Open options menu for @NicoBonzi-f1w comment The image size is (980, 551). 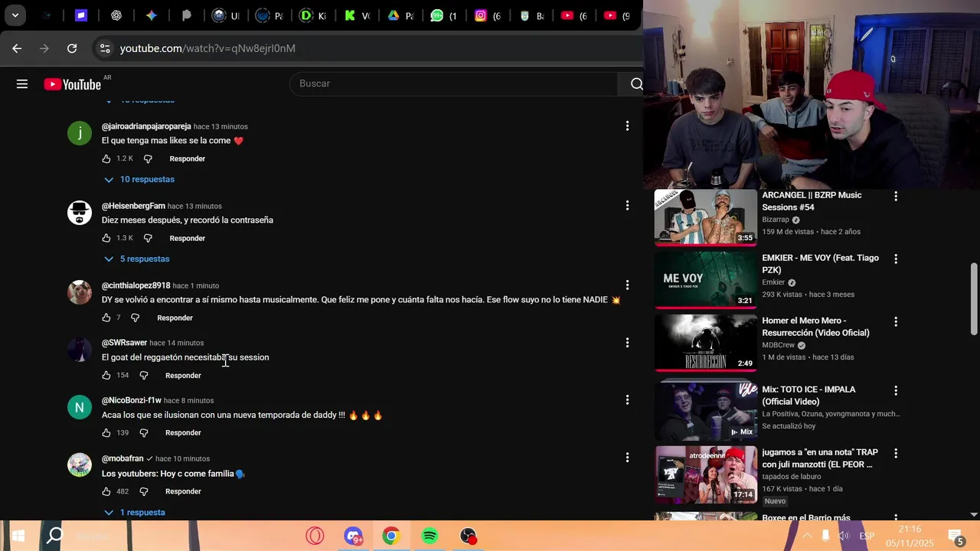[627, 400]
